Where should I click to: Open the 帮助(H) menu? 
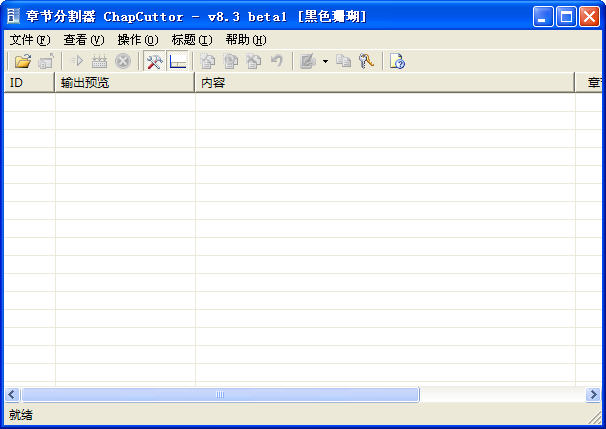click(246, 40)
